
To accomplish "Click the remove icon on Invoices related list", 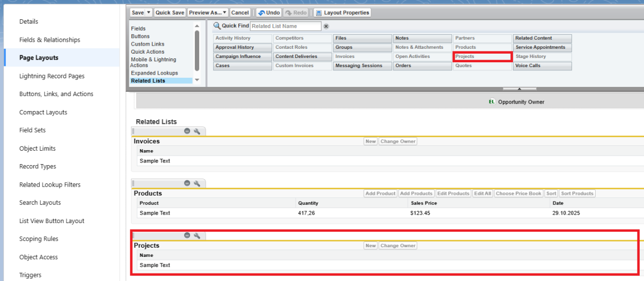I will [187, 131].
